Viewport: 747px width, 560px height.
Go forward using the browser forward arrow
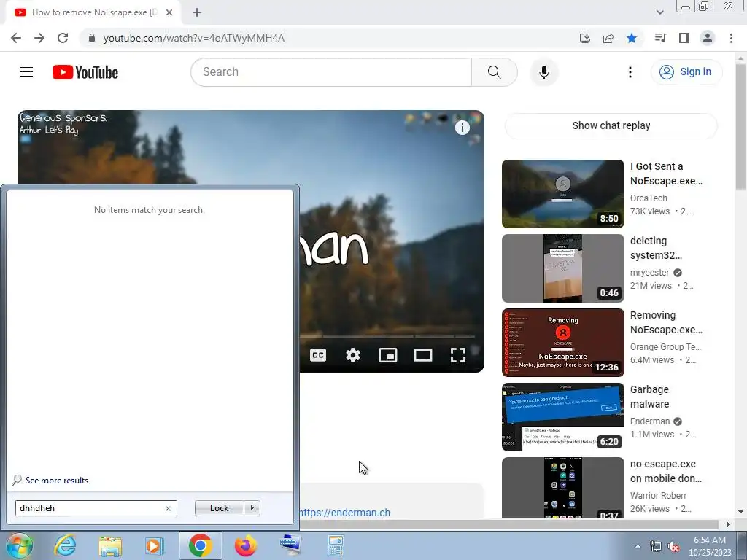39,38
